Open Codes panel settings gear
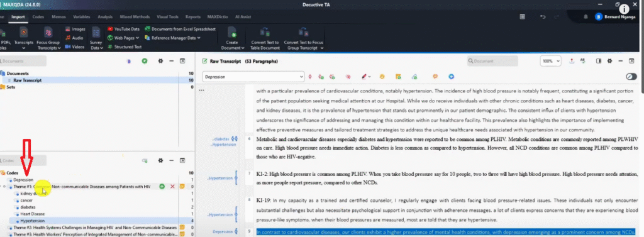644x237 pixels. [160, 160]
